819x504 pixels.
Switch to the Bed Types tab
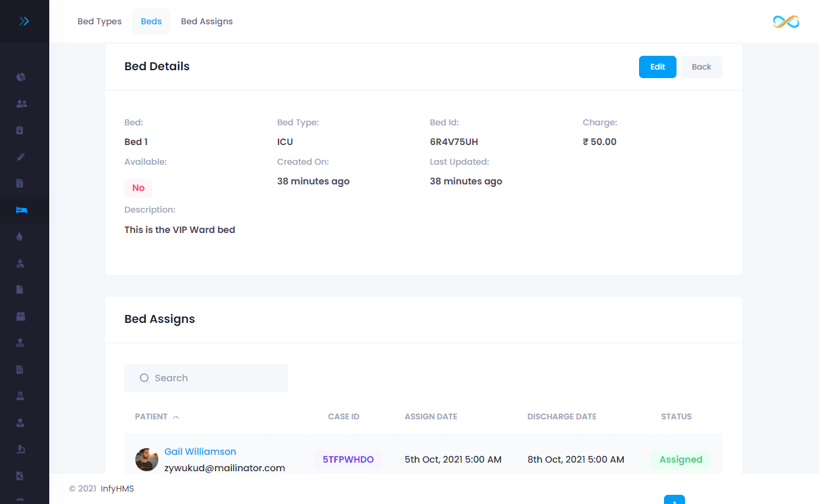[x=99, y=22]
